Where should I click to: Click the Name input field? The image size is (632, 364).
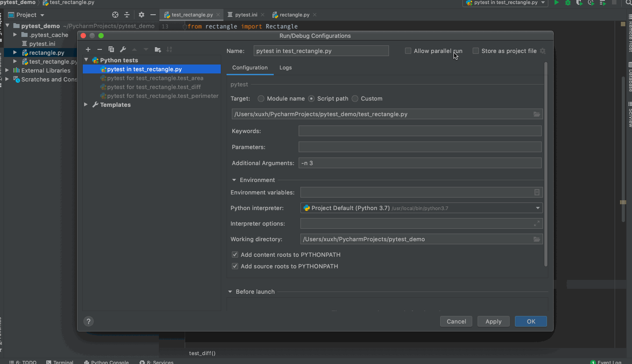[321, 51]
